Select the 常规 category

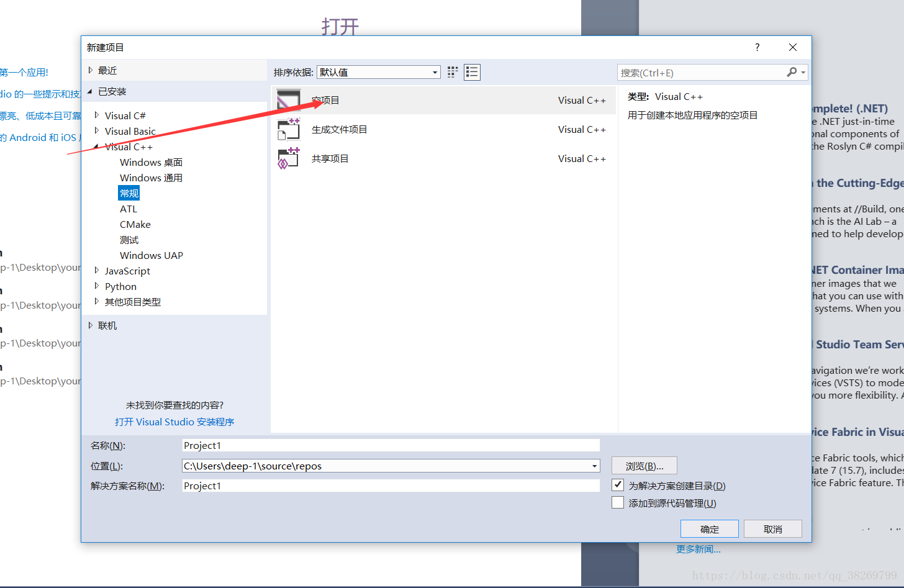click(x=129, y=193)
